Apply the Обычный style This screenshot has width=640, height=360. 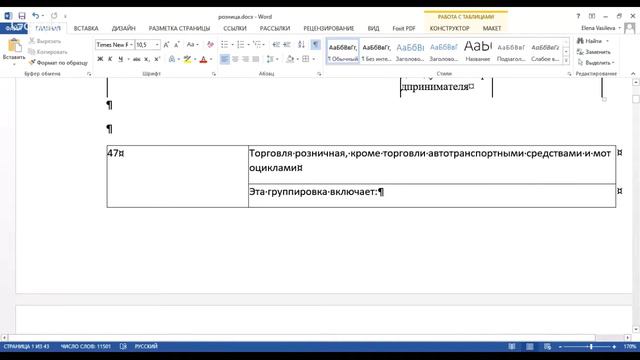click(343, 52)
